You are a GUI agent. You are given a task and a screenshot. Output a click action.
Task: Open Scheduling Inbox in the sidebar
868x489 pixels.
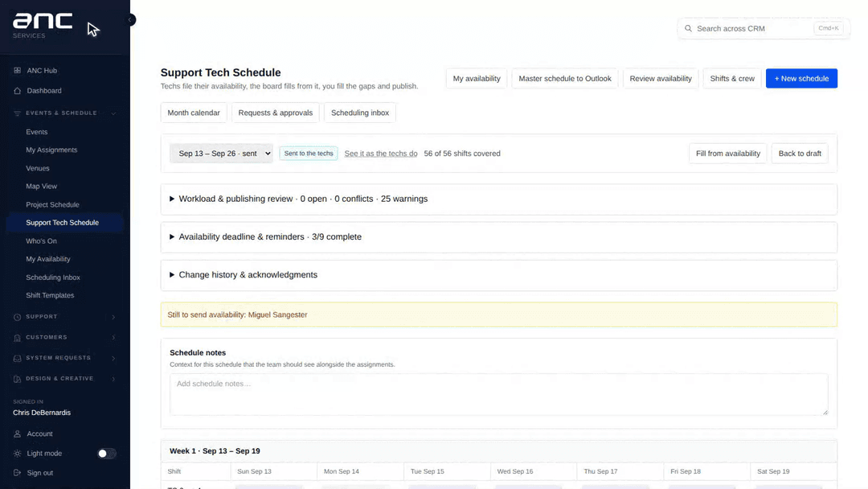coord(53,277)
